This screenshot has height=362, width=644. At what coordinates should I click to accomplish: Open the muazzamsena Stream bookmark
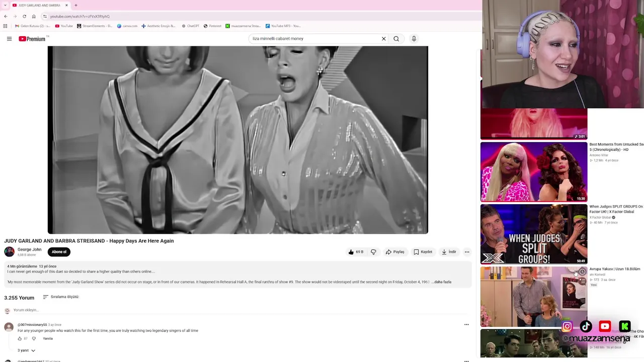point(243,26)
